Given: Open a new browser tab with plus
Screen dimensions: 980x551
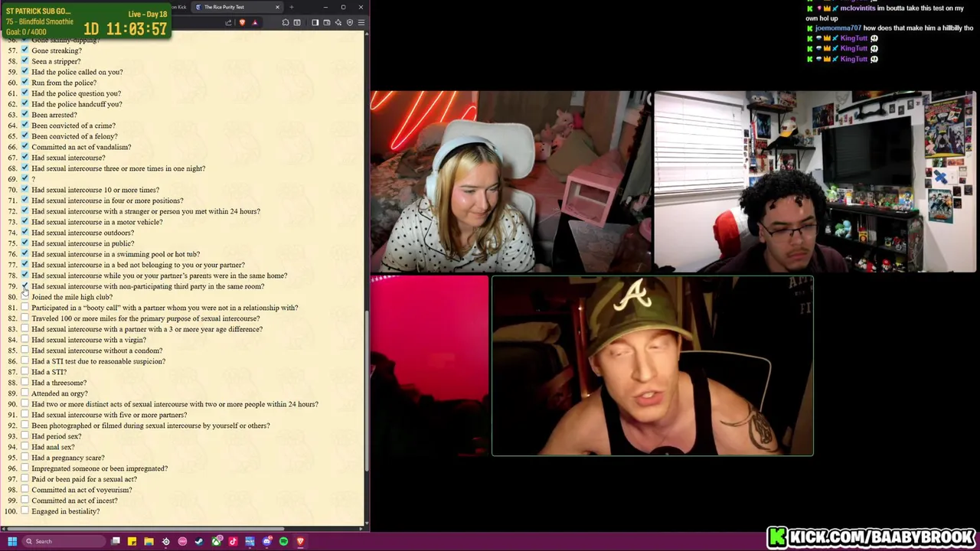Looking at the screenshot, I should pos(292,7).
